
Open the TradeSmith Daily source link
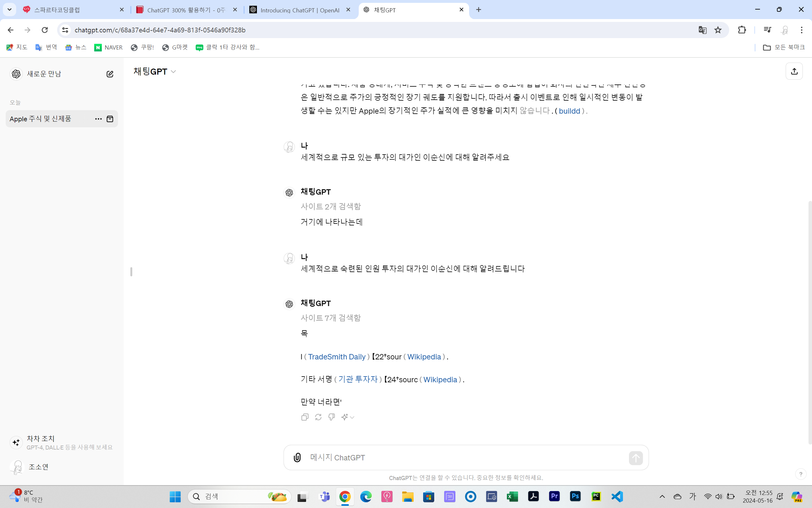[x=337, y=357]
